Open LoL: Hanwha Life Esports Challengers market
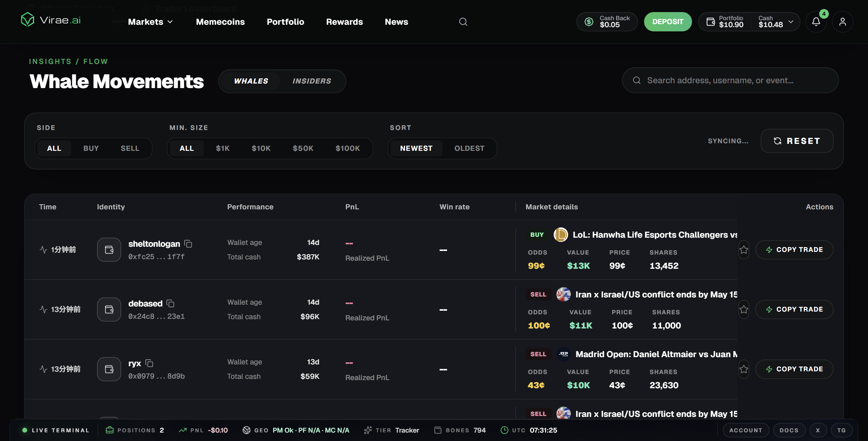The height and width of the screenshot is (441, 868). click(655, 235)
